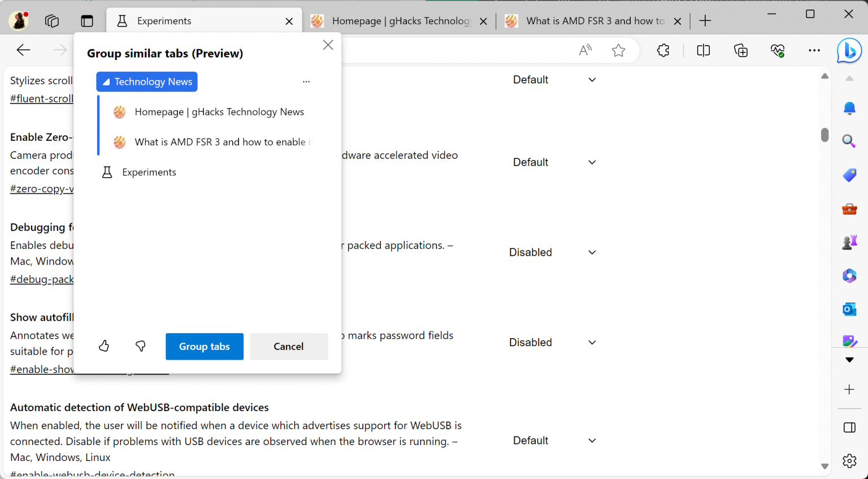The image size is (868, 479).
Task: Click the vertical page scrollbar thumb
Action: coord(824,135)
